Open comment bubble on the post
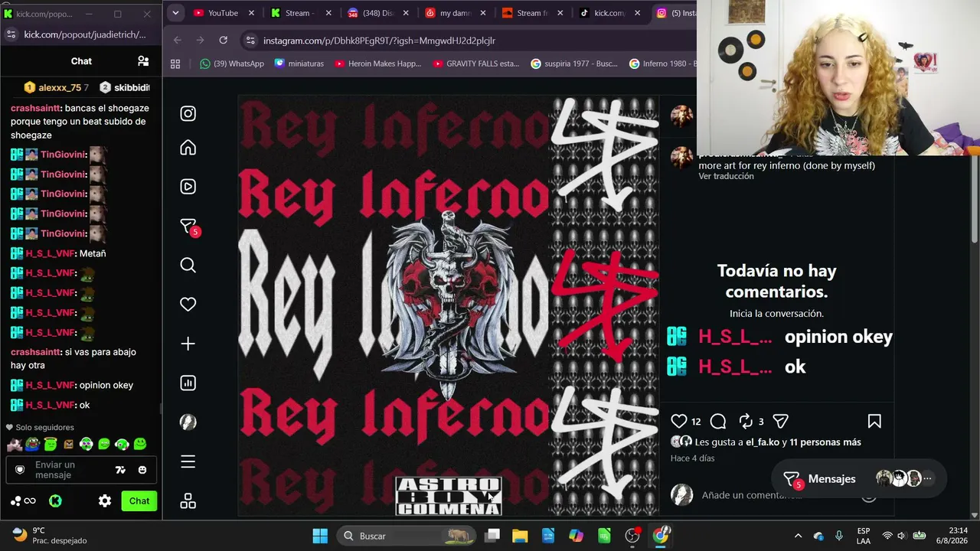980x551 pixels. (718, 421)
